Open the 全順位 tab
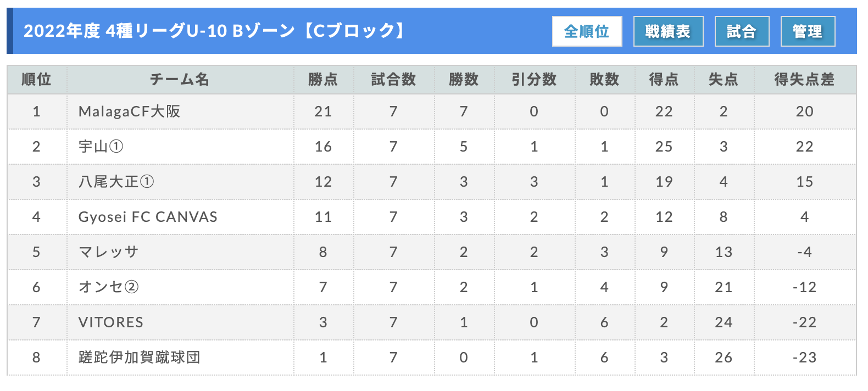The height and width of the screenshot is (391, 868). 587,31
